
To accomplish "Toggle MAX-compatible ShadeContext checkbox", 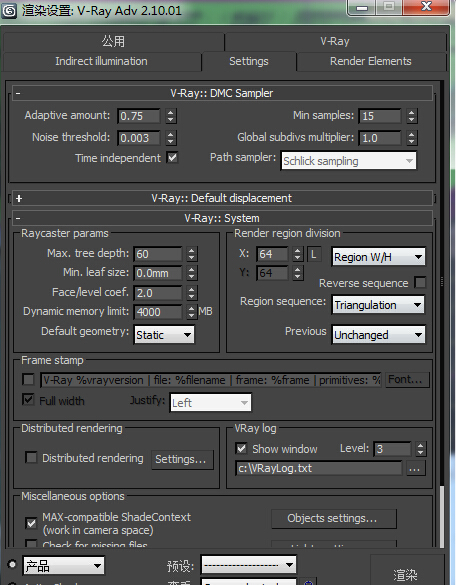I will coord(31,523).
